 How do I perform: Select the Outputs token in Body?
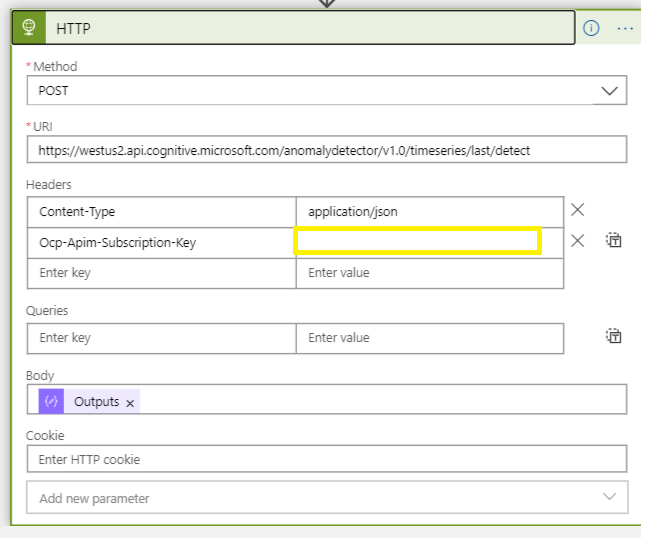pyautogui.click(x=96, y=401)
